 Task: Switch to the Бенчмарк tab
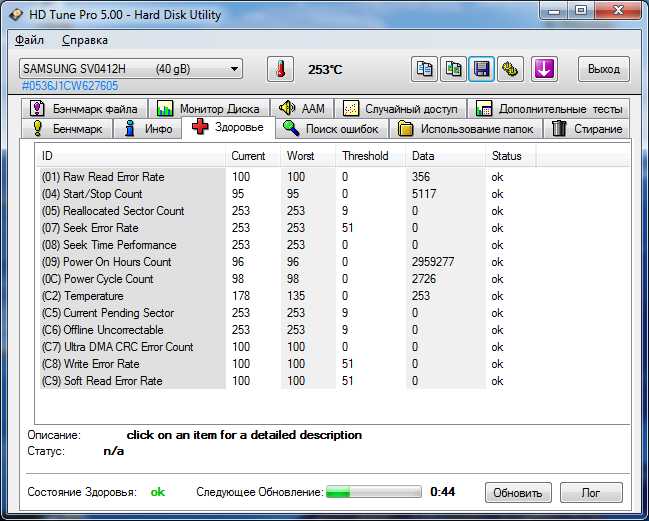67,129
